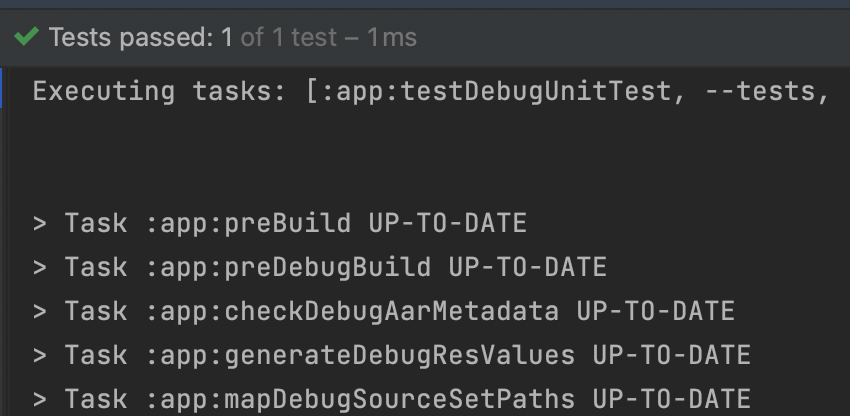This screenshot has height=416, width=850.
Task: Click UP-TO-DATE on the preBuild line
Action: pos(448,223)
